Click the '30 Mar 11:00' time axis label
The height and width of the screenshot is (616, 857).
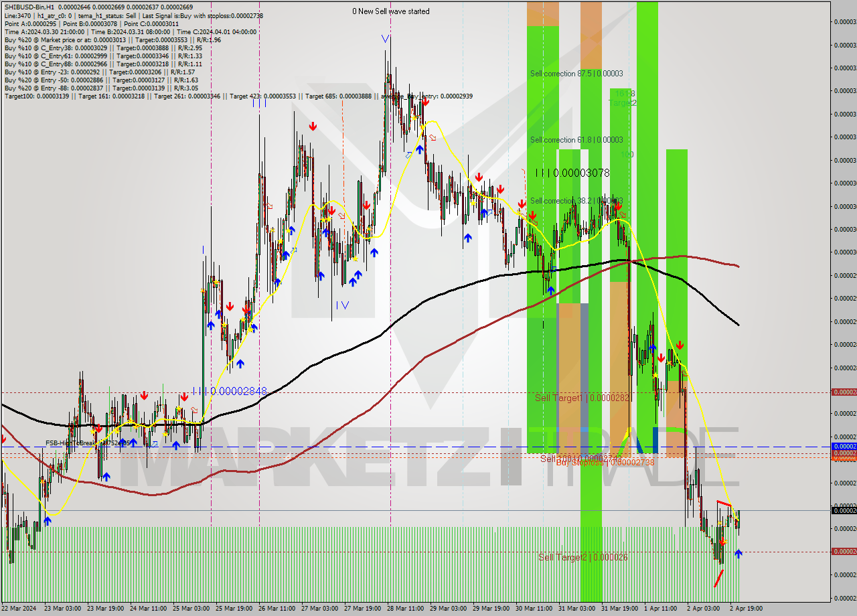[x=534, y=609]
